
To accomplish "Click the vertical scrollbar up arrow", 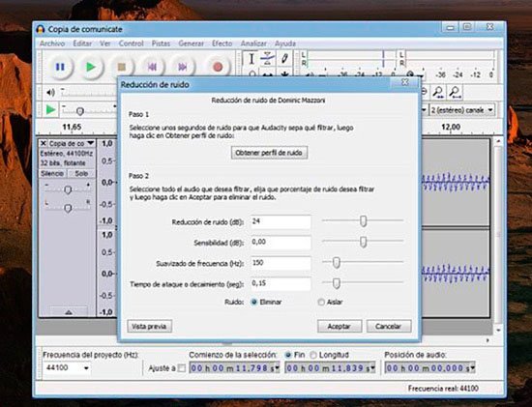I will click(498, 141).
